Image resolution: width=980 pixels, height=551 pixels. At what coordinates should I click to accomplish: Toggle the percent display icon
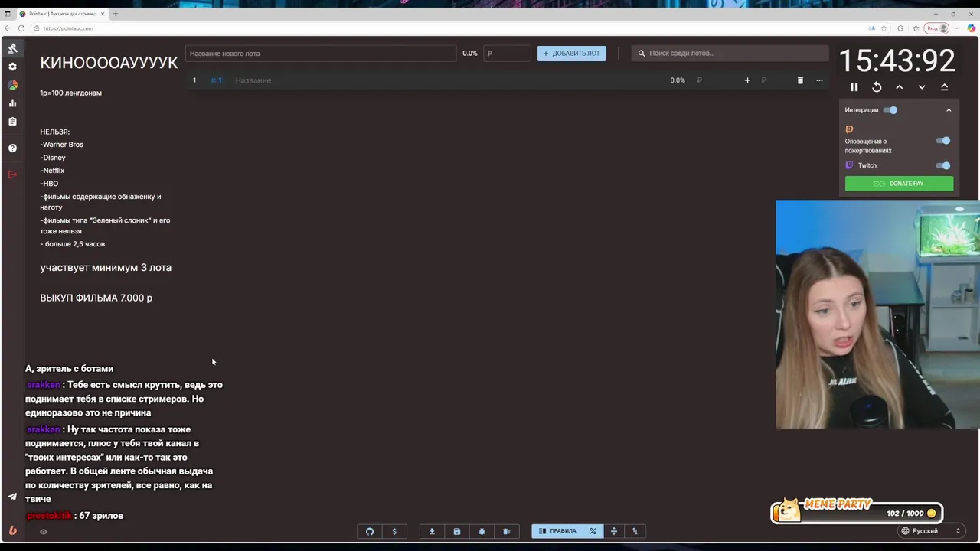tap(593, 531)
